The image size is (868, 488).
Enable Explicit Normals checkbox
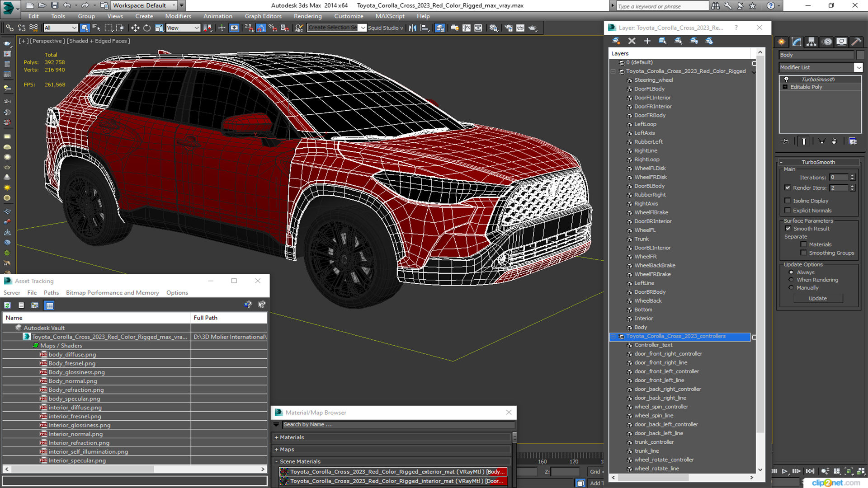click(x=788, y=211)
